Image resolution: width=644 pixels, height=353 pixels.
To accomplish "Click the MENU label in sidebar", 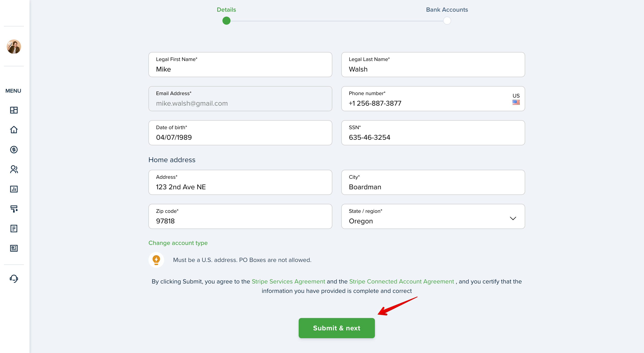I will tap(13, 91).
